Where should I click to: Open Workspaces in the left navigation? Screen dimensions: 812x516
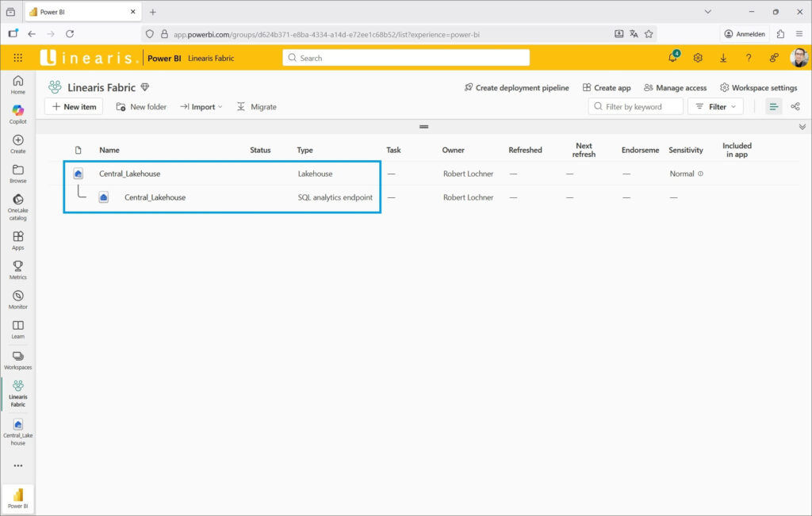coord(17,360)
